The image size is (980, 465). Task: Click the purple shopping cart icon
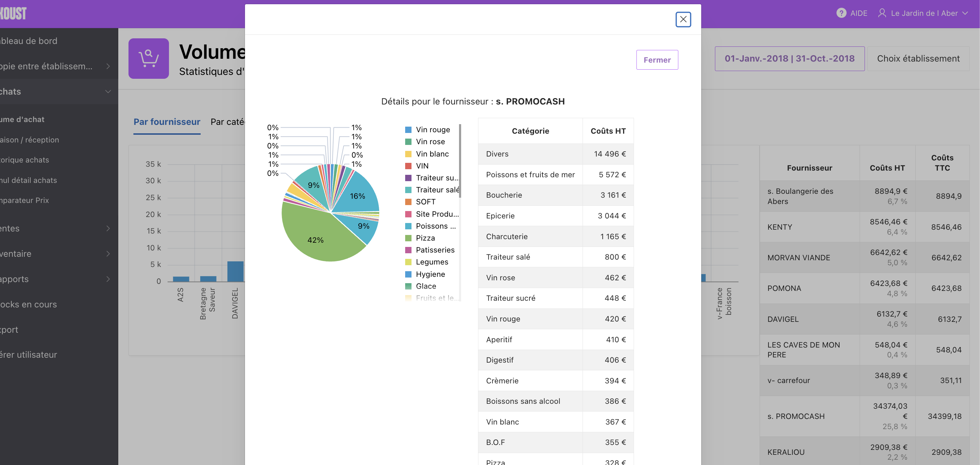[x=148, y=58]
